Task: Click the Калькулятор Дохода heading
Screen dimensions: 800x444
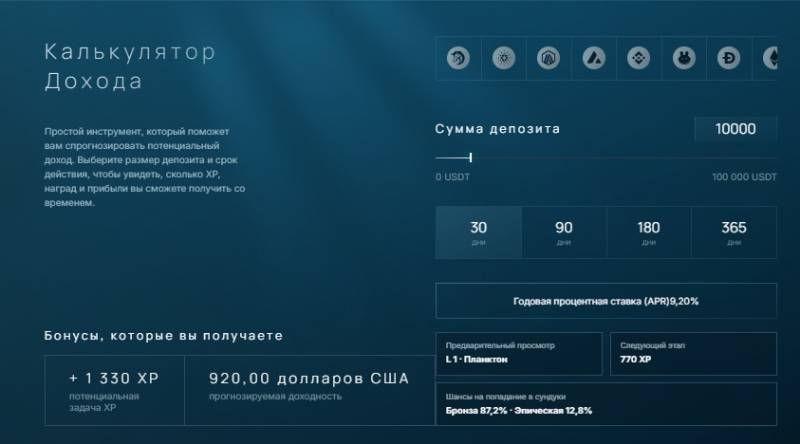Action: [x=130, y=66]
